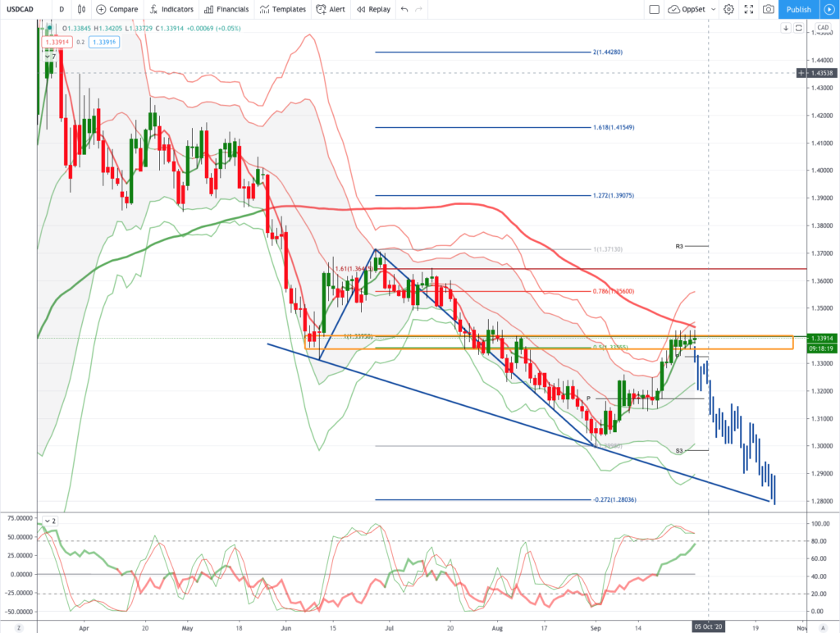
Task: Create an Alert from the toolbar
Action: pyautogui.click(x=332, y=10)
